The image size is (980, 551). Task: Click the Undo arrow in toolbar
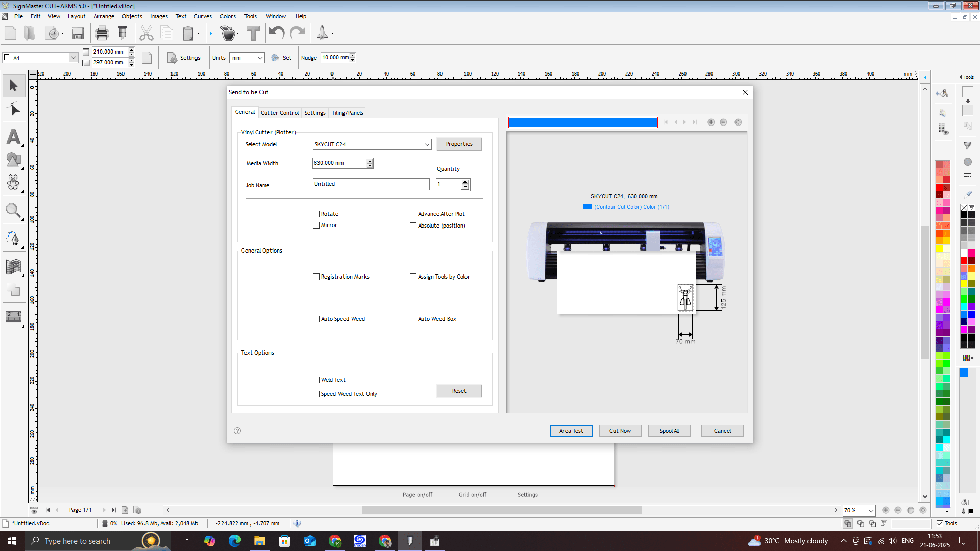277,33
